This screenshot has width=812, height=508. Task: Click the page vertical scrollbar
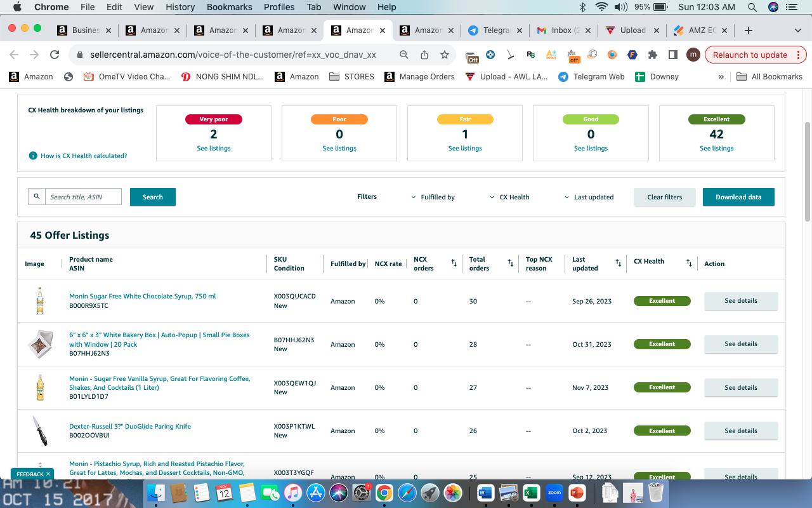point(808,171)
